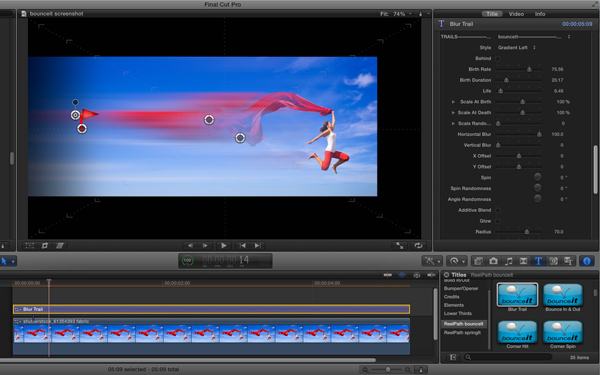Screen dimensions: 600x375
Task: Toggle the Inspector with blue info icon
Action: (x=587, y=261)
